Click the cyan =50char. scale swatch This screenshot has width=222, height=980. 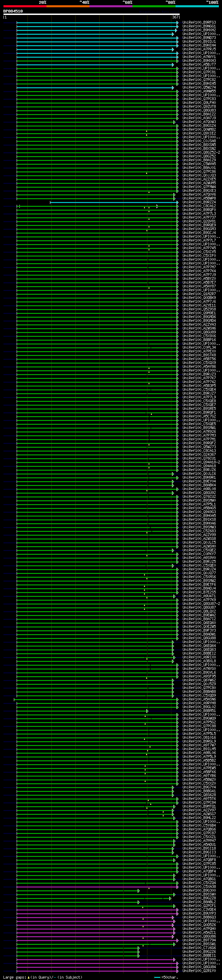157,977
